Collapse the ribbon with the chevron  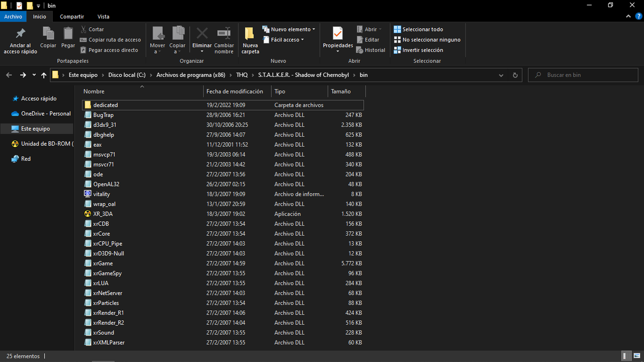pos(628,17)
